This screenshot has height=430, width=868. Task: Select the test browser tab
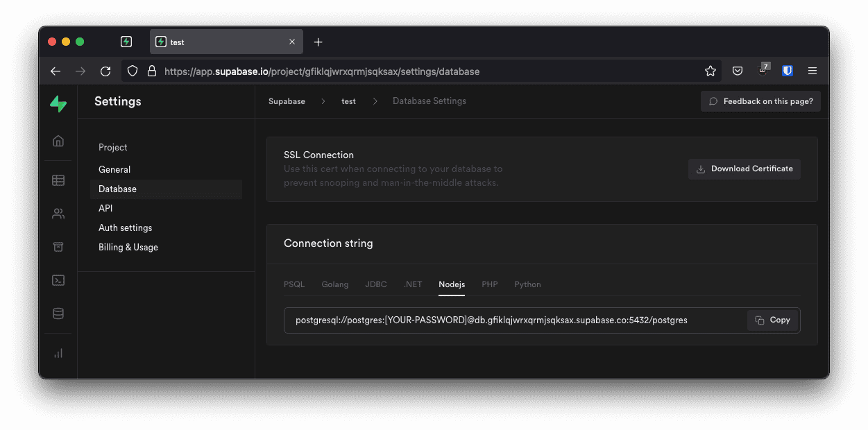(x=226, y=42)
